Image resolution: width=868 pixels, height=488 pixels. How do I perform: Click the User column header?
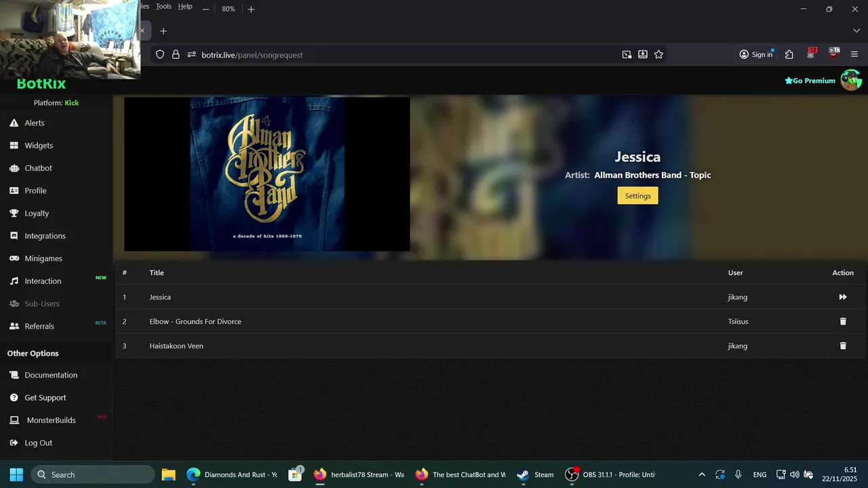click(736, 272)
